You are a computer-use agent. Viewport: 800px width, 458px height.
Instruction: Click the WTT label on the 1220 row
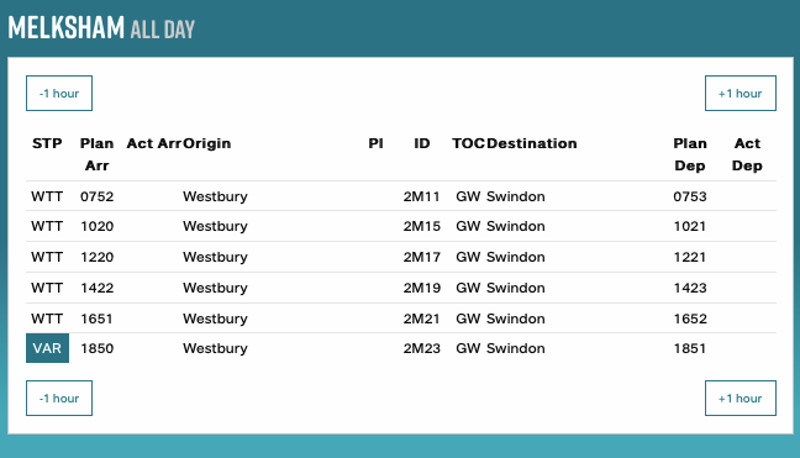pyautogui.click(x=47, y=257)
